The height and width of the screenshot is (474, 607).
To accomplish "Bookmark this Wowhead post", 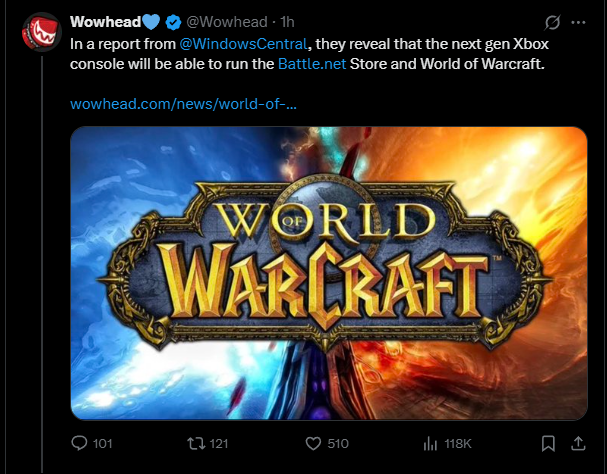I will (x=548, y=443).
